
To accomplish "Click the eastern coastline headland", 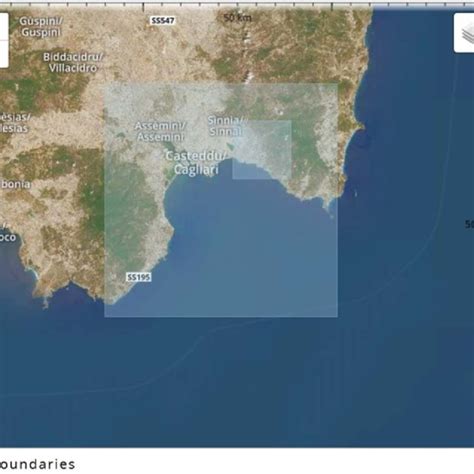I will pyautogui.click(x=359, y=128).
